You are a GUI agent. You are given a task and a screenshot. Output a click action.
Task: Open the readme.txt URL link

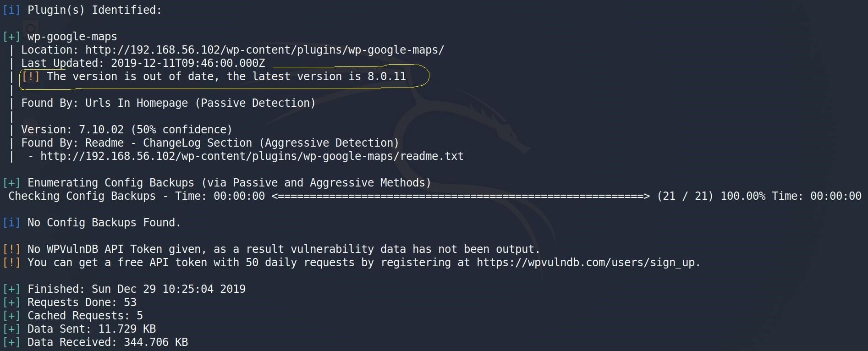point(252,156)
